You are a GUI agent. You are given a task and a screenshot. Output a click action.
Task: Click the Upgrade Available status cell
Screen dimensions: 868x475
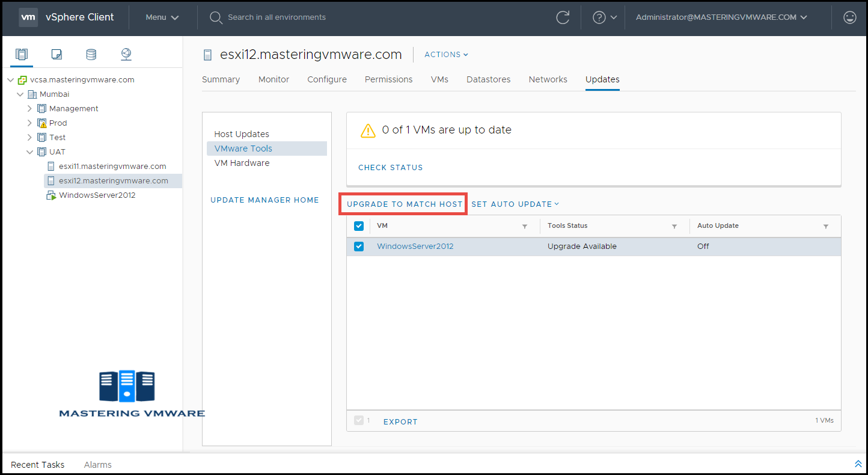[x=582, y=247]
